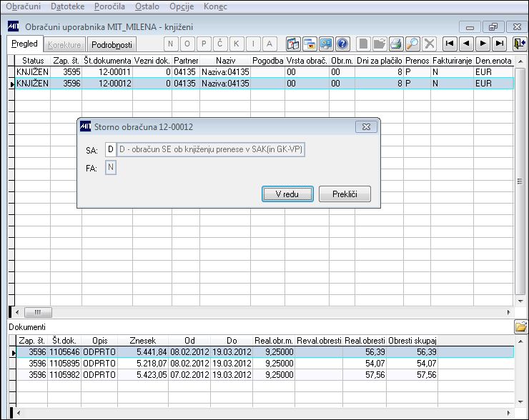Click the go to previous record arrow
Viewport: 529px width, 420px height.
(x=466, y=44)
